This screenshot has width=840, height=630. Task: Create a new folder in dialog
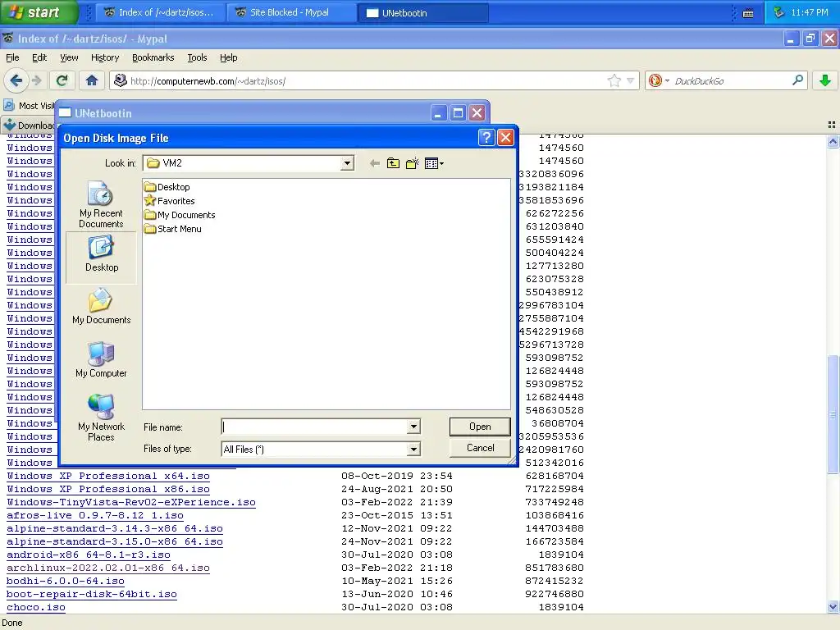coord(412,163)
